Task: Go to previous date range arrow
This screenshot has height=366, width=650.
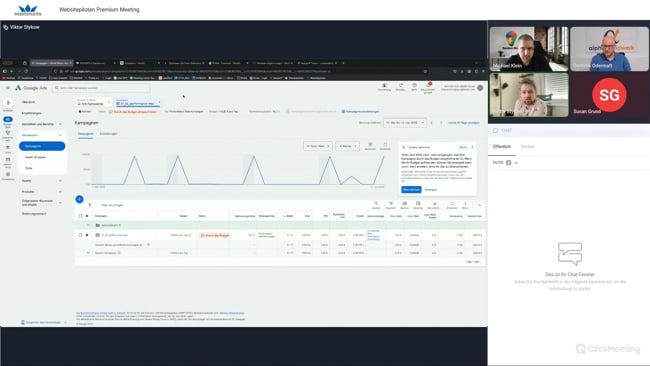Action: [x=432, y=123]
